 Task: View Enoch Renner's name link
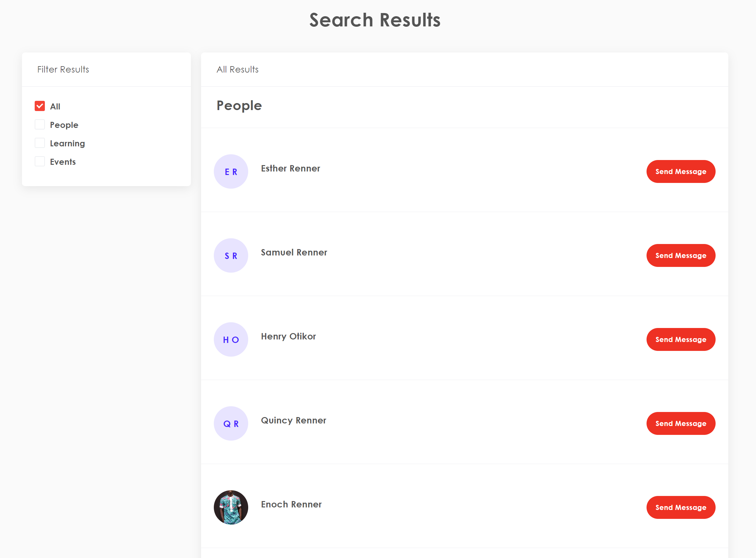click(x=291, y=504)
